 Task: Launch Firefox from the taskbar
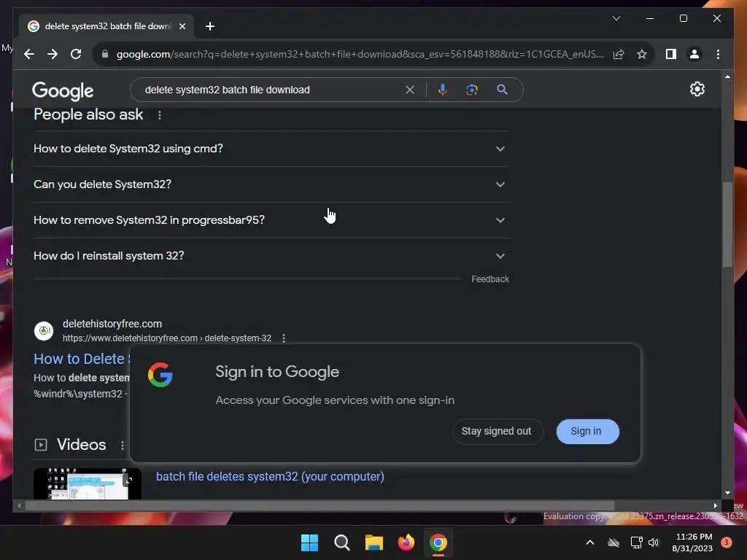click(406, 542)
